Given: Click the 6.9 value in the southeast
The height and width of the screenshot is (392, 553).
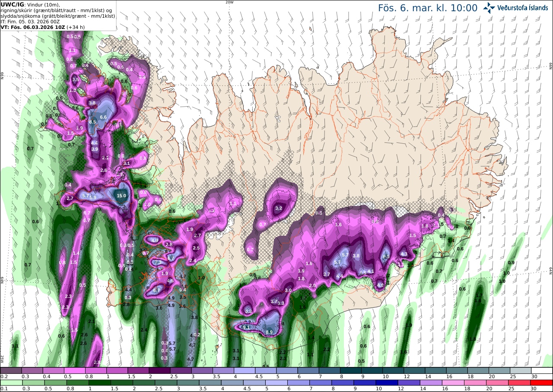Looking at the screenshot, I should point(386,256).
